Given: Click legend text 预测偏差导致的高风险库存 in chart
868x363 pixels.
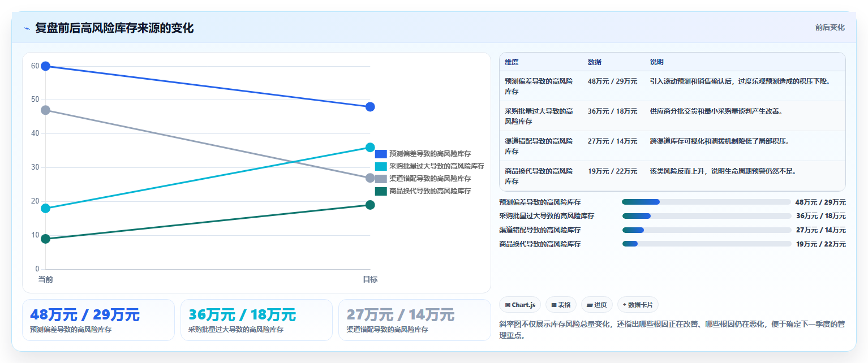Looking at the screenshot, I should (430, 154).
